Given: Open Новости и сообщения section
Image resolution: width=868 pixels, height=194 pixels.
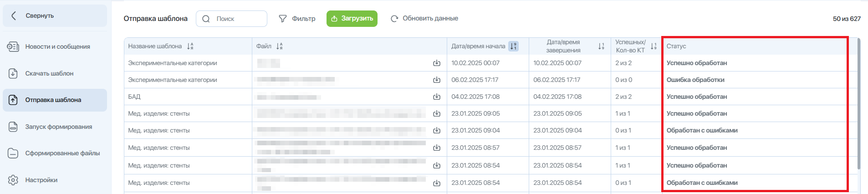Looking at the screenshot, I should pos(55,46).
